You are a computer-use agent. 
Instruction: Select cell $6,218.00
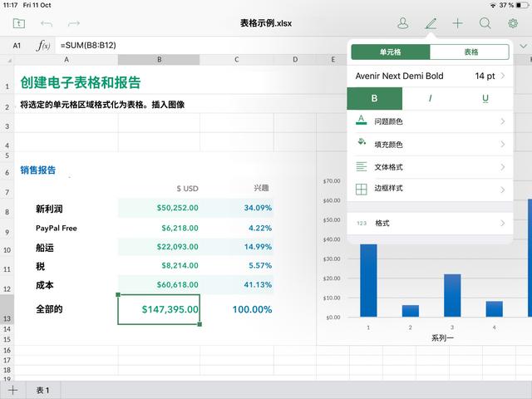coord(159,228)
